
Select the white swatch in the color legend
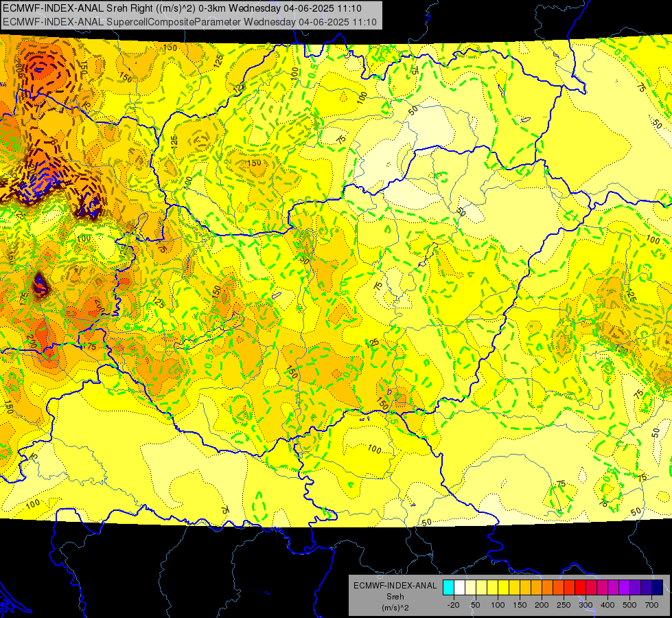point(459,588)
